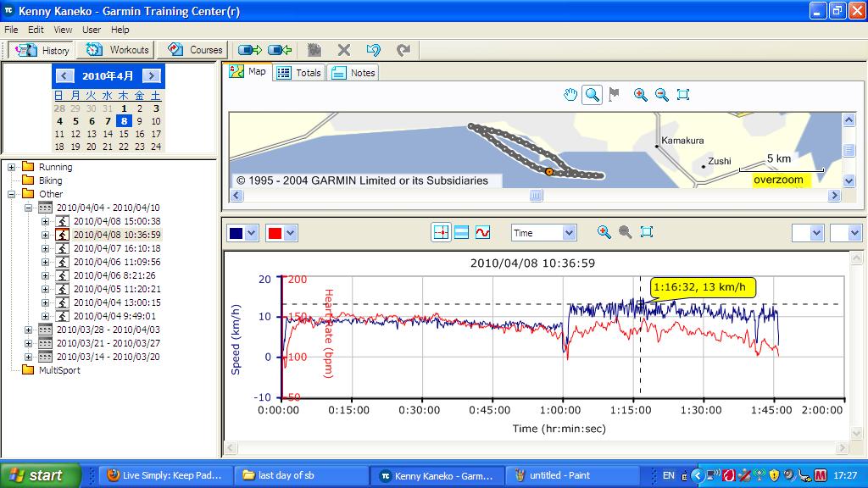Go to the next calendar month

tap(151, 75)
